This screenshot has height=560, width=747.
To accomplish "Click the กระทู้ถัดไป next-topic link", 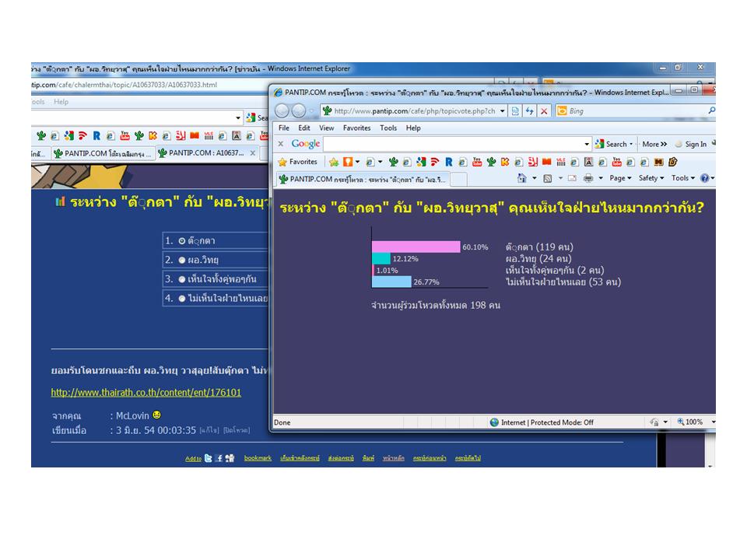I will click(468, 458).
